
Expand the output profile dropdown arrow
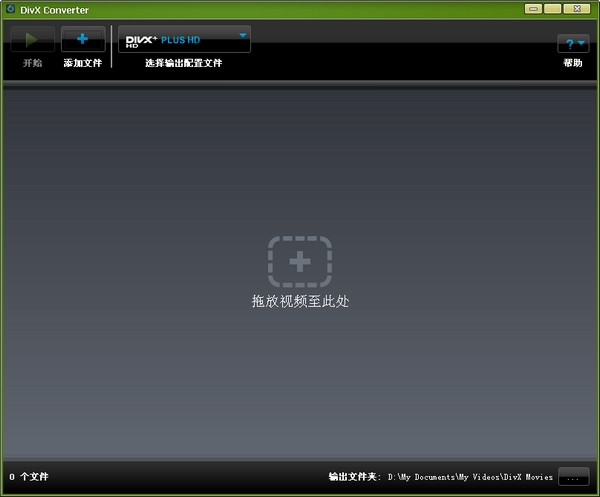pyautogui.click(x=242, y=35)
